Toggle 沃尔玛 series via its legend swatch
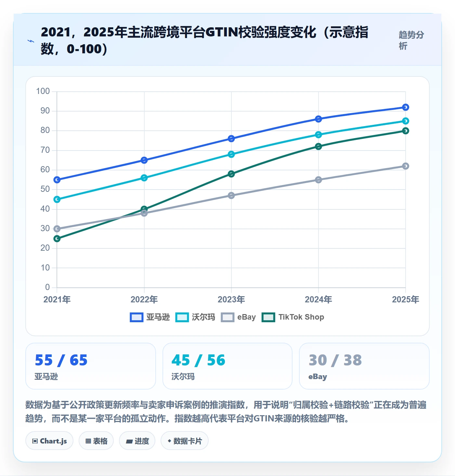The height and width of the screenshot is (476, 455). (182, 317)
